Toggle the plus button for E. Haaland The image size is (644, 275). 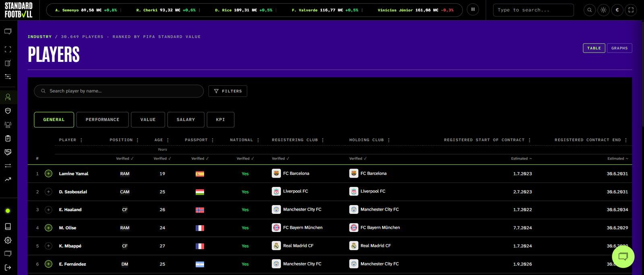48,209
